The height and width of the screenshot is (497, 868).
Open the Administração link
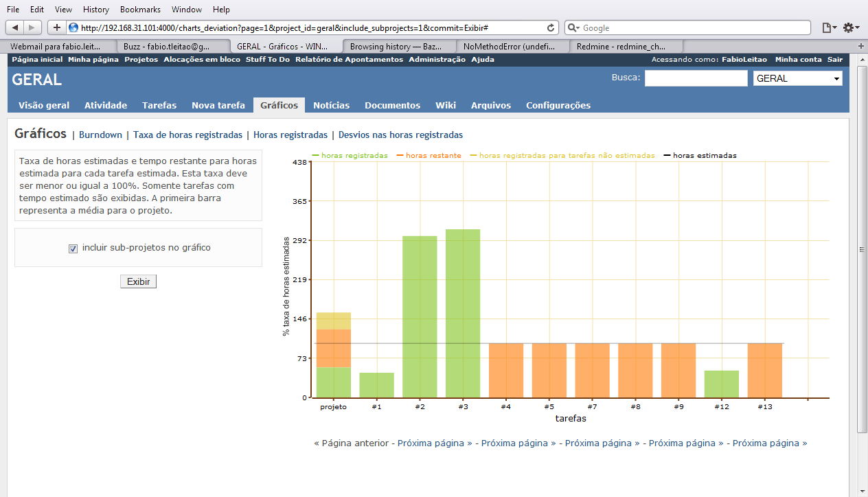coord(437,60)
